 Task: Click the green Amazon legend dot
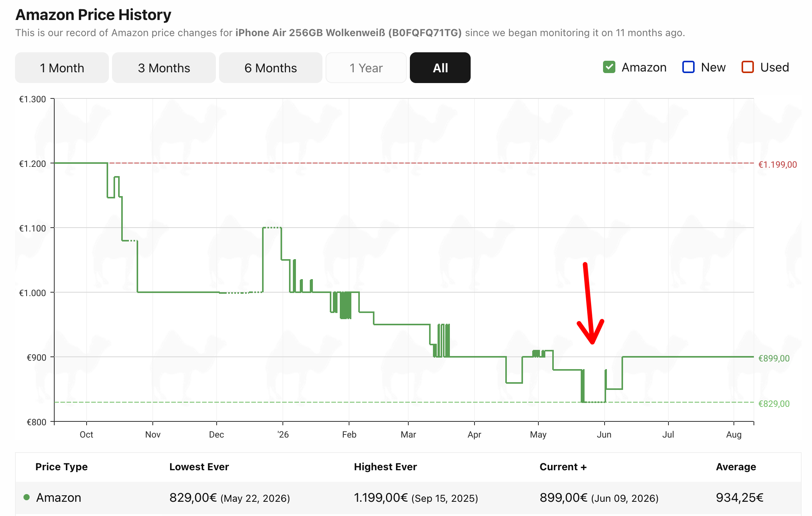[27, 497]
